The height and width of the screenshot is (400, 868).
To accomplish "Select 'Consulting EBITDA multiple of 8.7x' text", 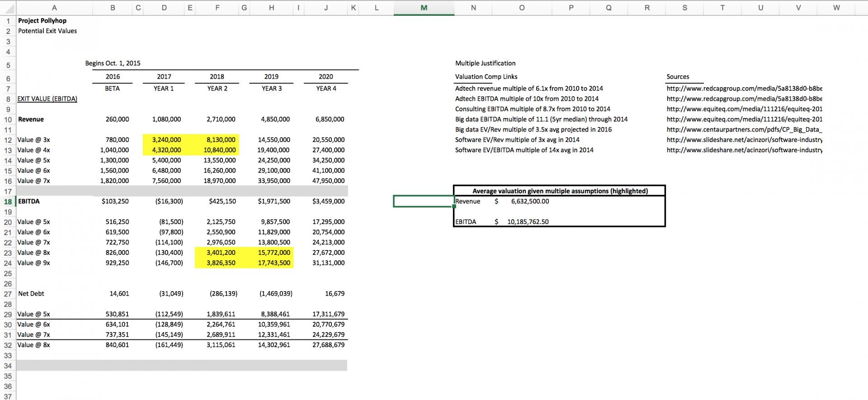I will click(x=533, y=109).
